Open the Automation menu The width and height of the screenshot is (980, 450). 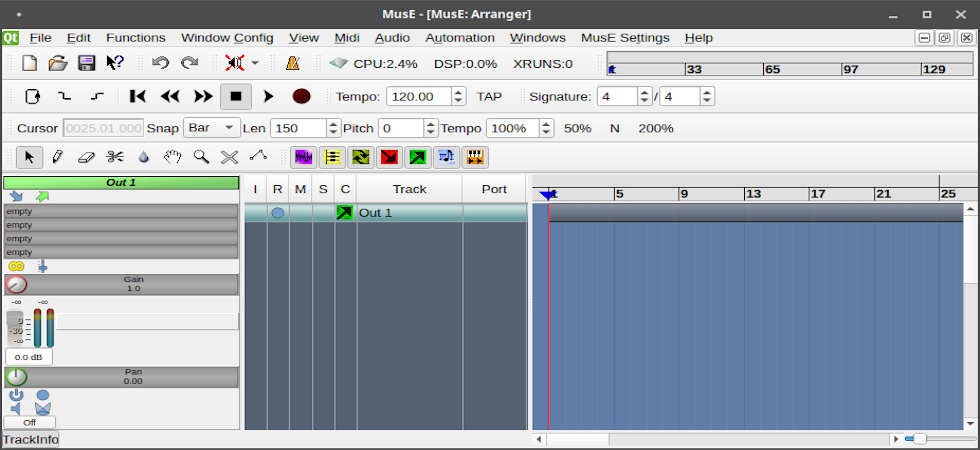pyautogui.click(x=460, y=38)
